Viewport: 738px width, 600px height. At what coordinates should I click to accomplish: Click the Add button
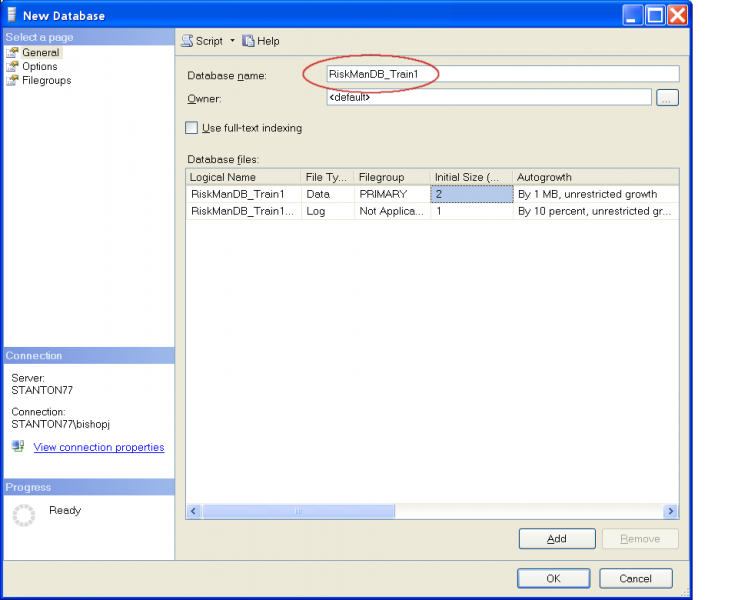tap(557, 539)
